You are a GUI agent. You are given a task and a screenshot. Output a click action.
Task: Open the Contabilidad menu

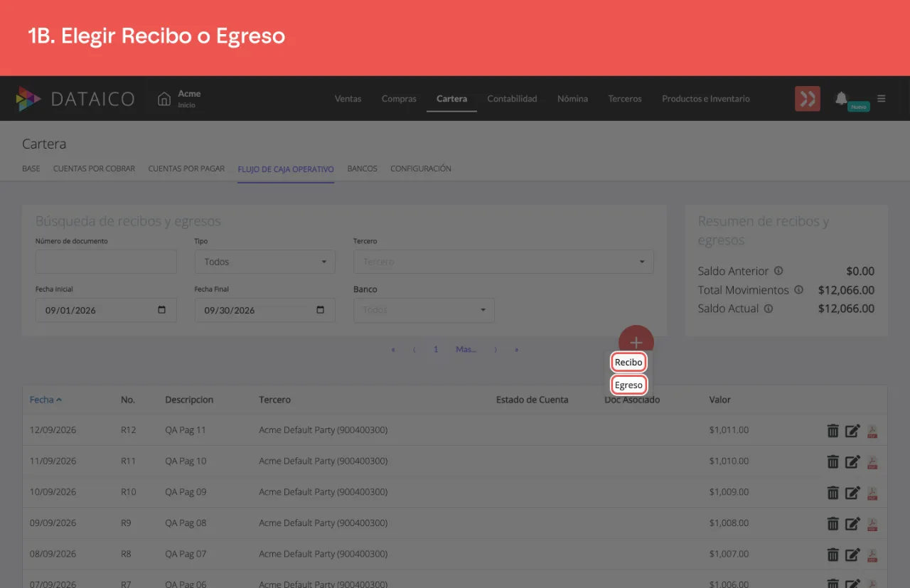click(x=512, y=99)
